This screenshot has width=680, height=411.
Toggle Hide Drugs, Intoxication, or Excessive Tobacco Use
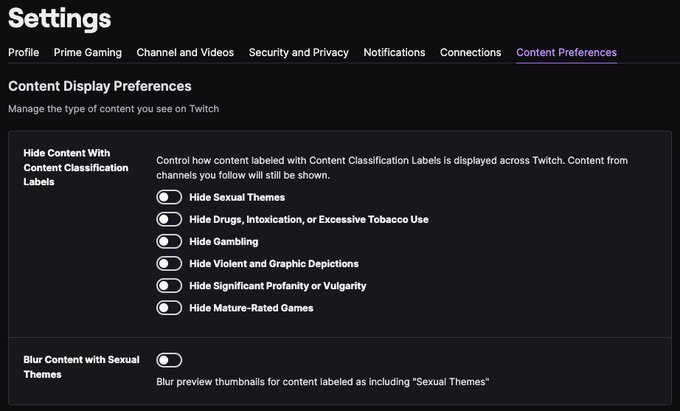click(x=169, y=219)
